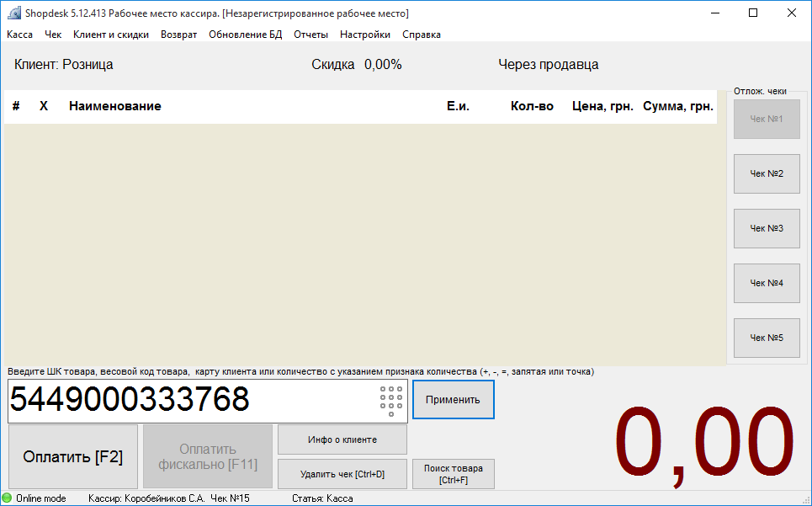The image size is (812, 506).
Task: Click the Е.и. column header
Action: (458, 106)
